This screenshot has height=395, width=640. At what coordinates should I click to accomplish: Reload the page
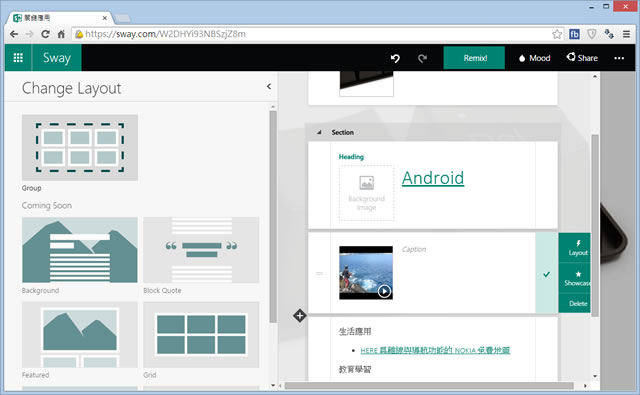[x=45, y=34]
